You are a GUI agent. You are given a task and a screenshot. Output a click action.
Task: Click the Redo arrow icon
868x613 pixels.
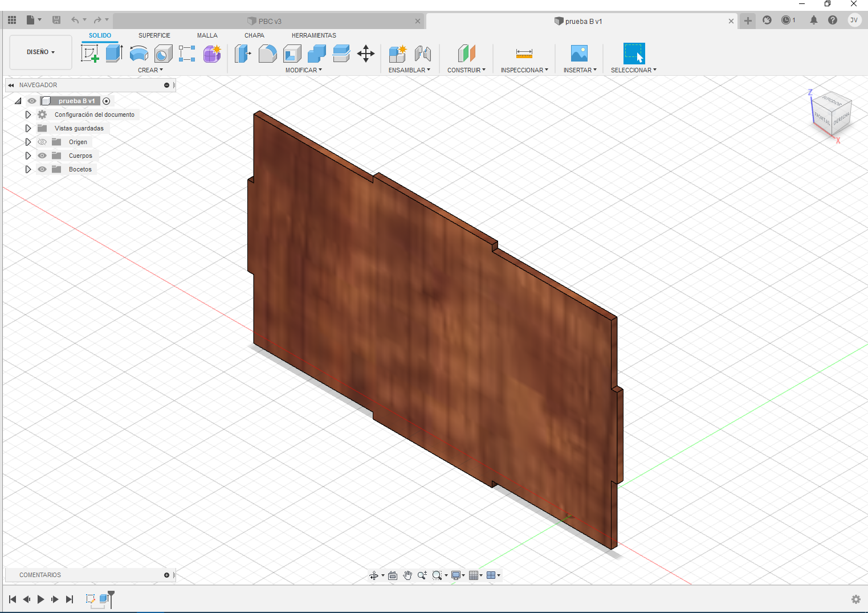(x=97, y=20)
